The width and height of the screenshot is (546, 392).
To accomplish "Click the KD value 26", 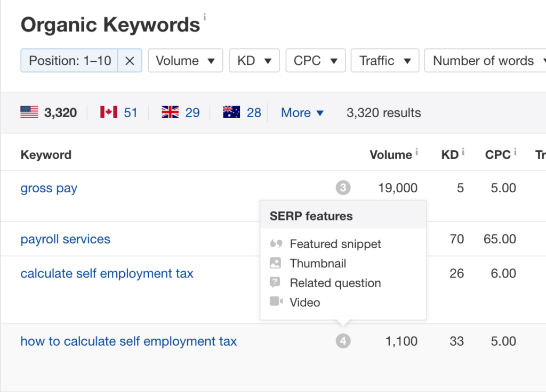I will point(456,274).
